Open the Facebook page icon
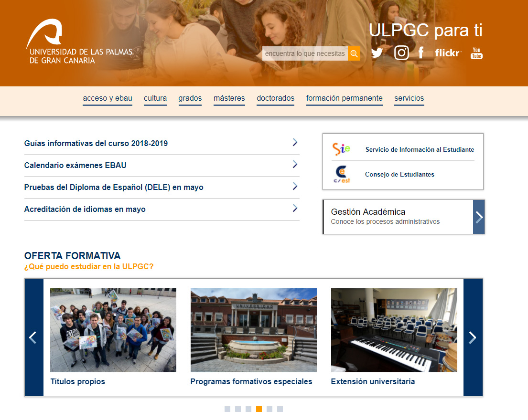Image resolution: width=528 pixels, height=420 pixels. pos(421,53)
